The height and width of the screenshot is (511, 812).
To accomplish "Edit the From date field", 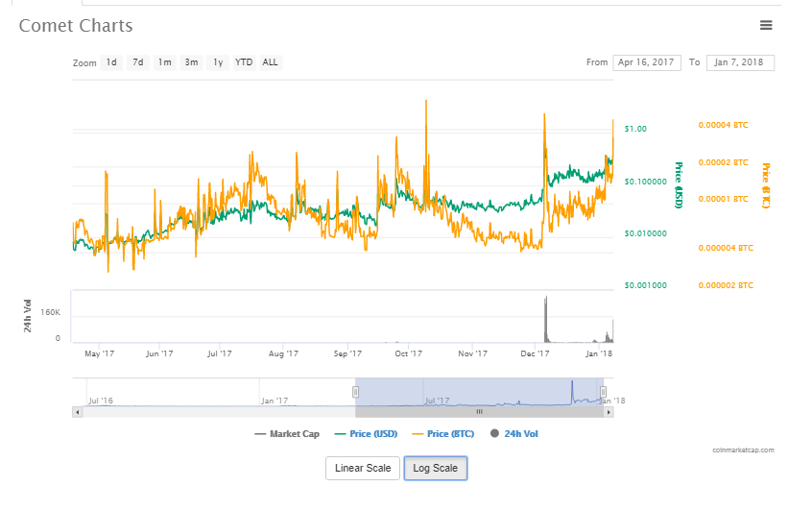I will [x=646, y=62].
